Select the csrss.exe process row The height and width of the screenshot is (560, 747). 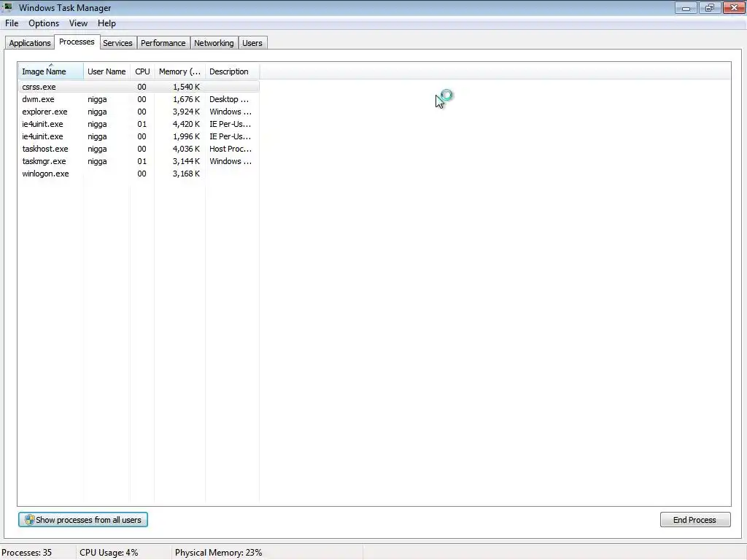click(x=139, y=87)
